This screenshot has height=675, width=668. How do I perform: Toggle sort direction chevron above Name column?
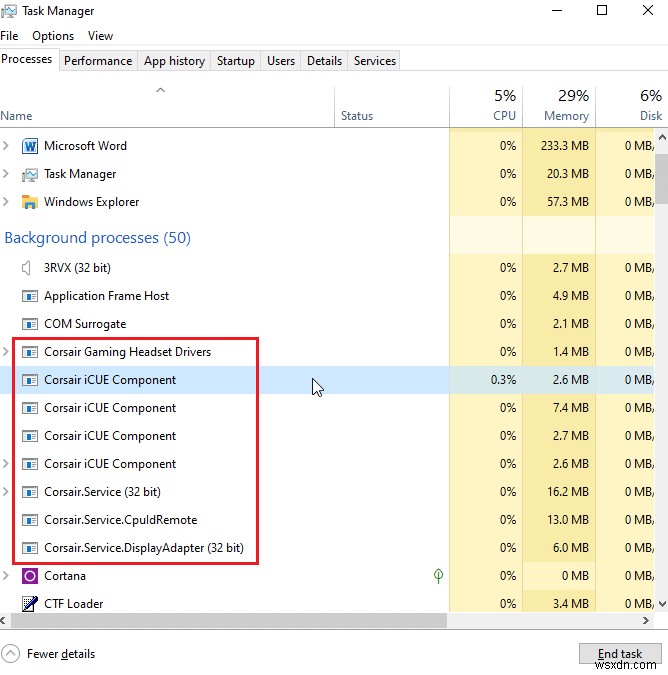[x=161, y=90]
